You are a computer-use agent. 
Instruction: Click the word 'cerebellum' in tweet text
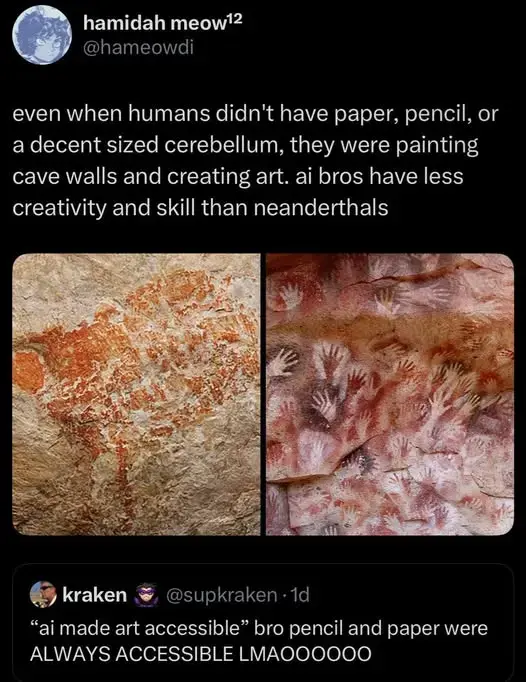224,145
